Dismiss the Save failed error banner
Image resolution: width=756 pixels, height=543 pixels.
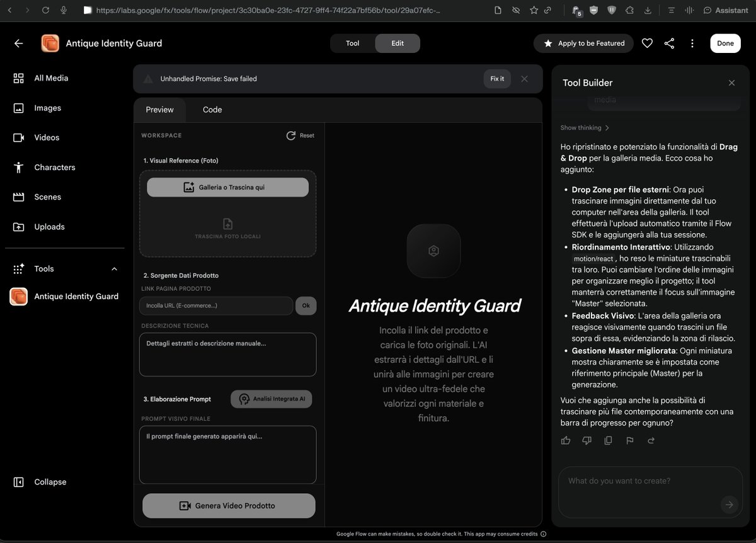[524, 79]
